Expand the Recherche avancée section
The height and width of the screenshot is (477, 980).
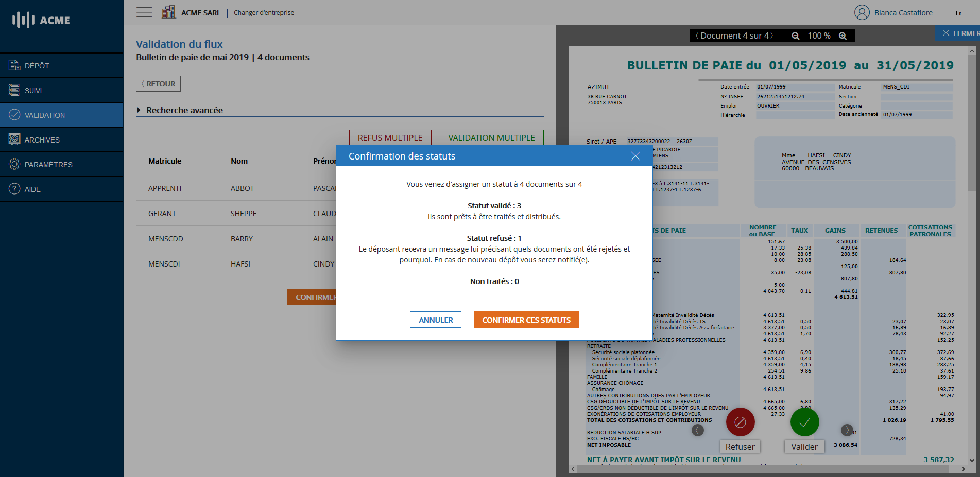[180, 110]
